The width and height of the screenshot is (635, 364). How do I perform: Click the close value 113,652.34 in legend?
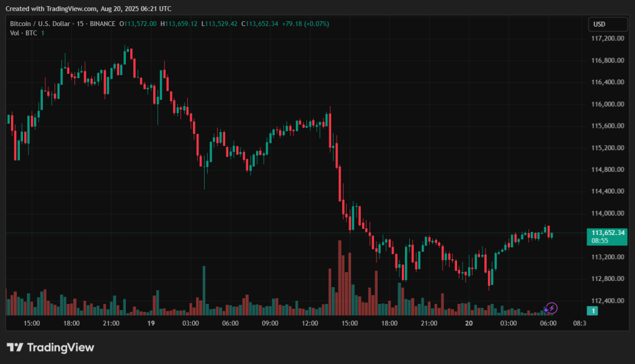tap(260, 24)
